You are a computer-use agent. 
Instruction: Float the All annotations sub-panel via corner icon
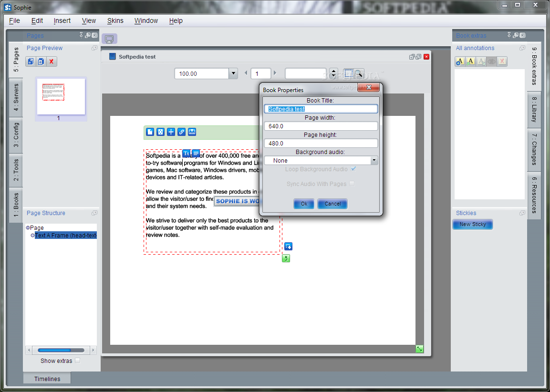(522, 48)
